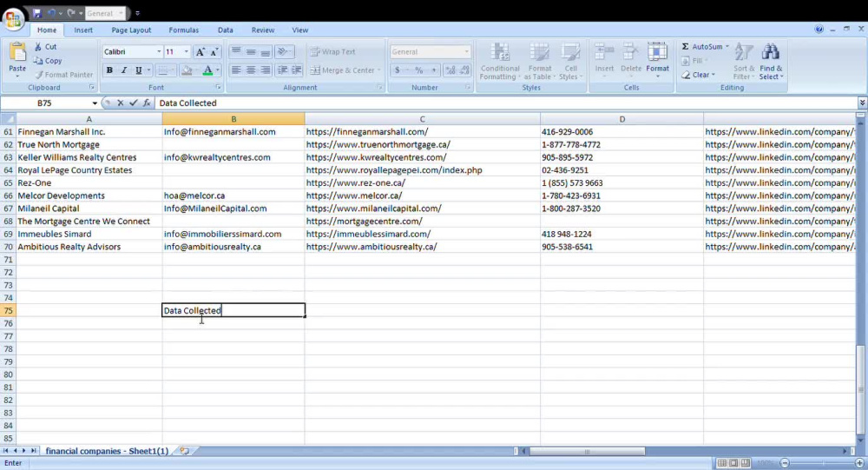Customize Quick Access Toolbar dropdown

click(x=138, y=13)
